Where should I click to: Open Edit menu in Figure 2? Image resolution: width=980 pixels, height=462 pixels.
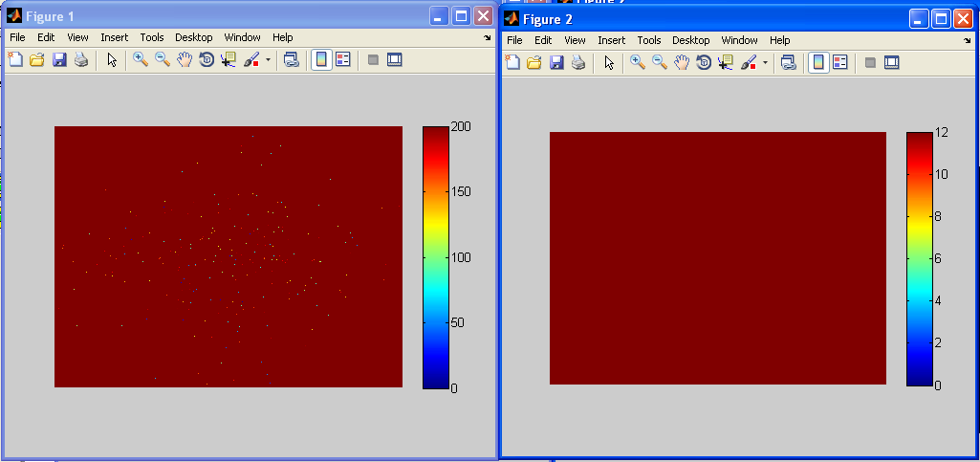point(543,40)
